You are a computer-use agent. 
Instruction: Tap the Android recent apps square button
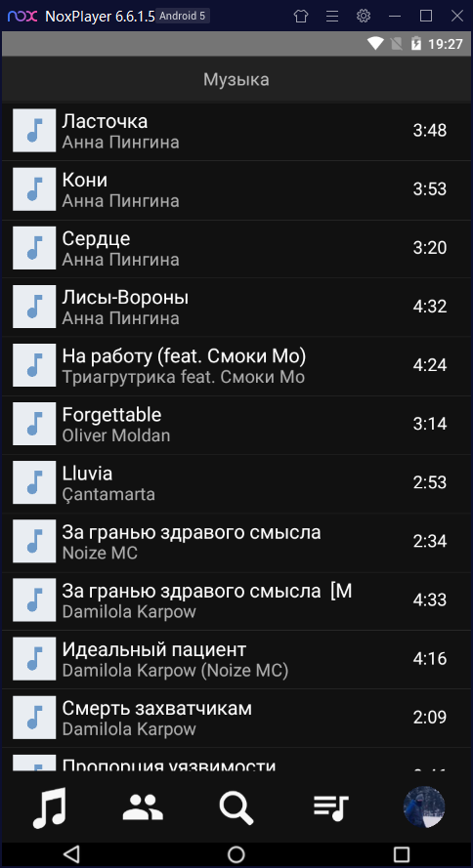point(401,853)
